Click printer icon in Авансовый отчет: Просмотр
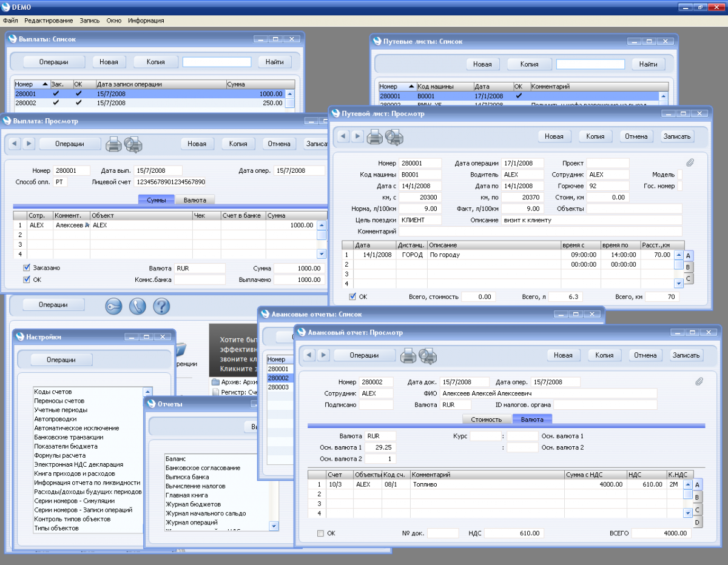Screen dimensions: 728x565 point(409,356)
